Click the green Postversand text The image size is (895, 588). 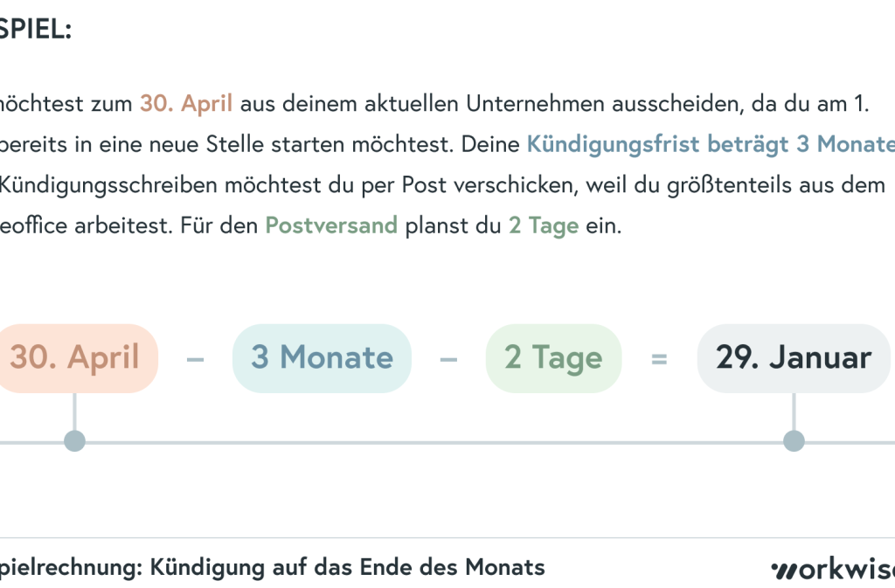331,226
